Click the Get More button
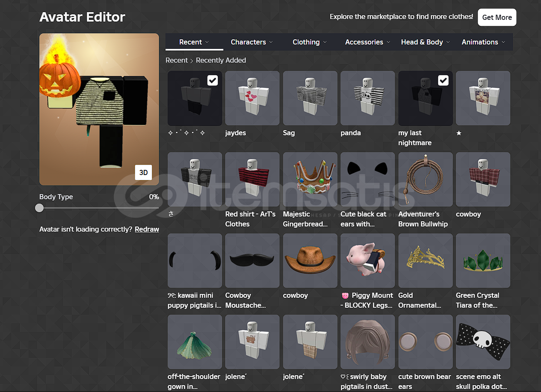Viewport: 541px width, 392px height. tap(497, 17)
